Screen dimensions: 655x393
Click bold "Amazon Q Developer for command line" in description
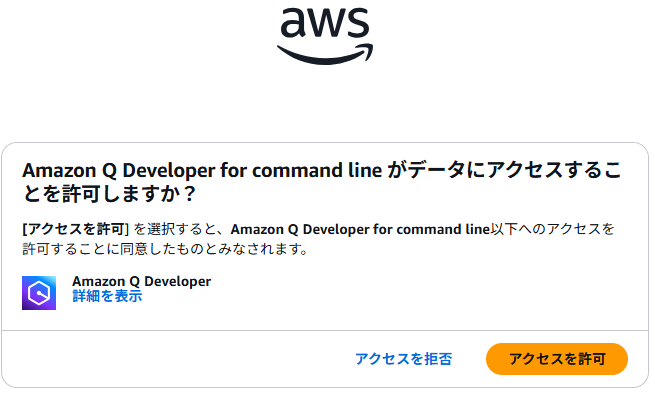click(360, 229)
